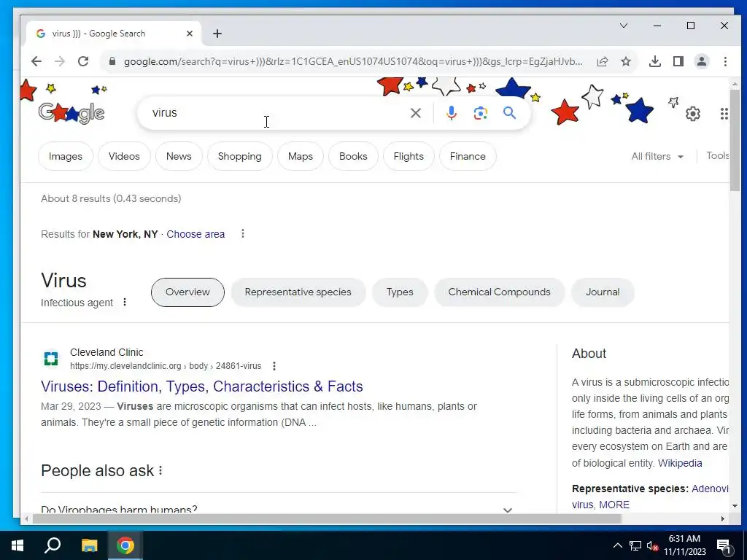
Task: Open the taskbar clock 6:31 AM
Action: click(x=684, y=545)
